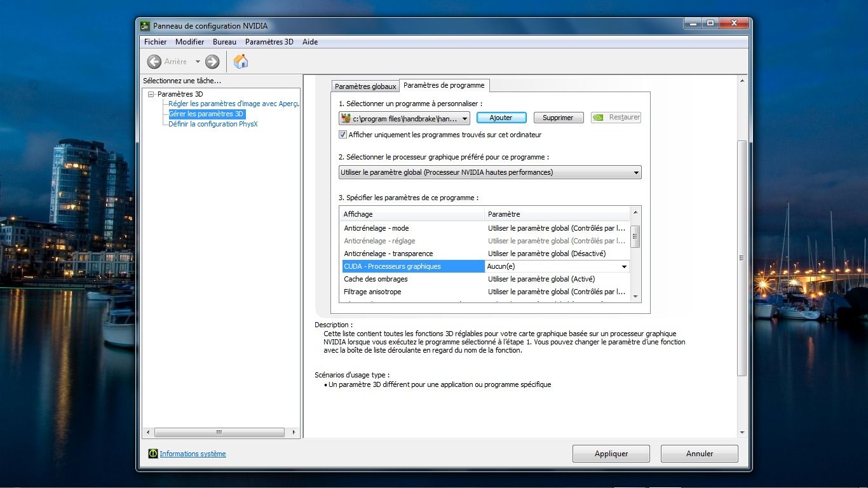The width and height of the screenshot is (868, 488).
Task: Open the CUDA Aucun(e) value dropdown
Action: (x=557, y=266)
